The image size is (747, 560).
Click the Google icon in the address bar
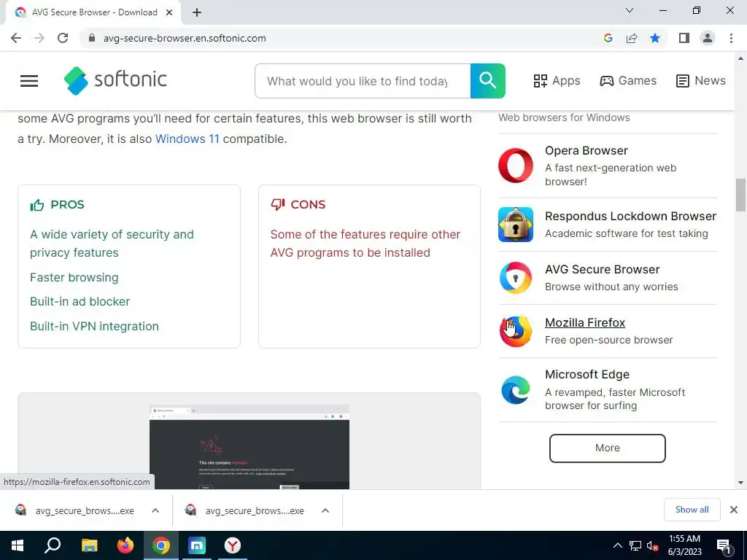[608, 38]
